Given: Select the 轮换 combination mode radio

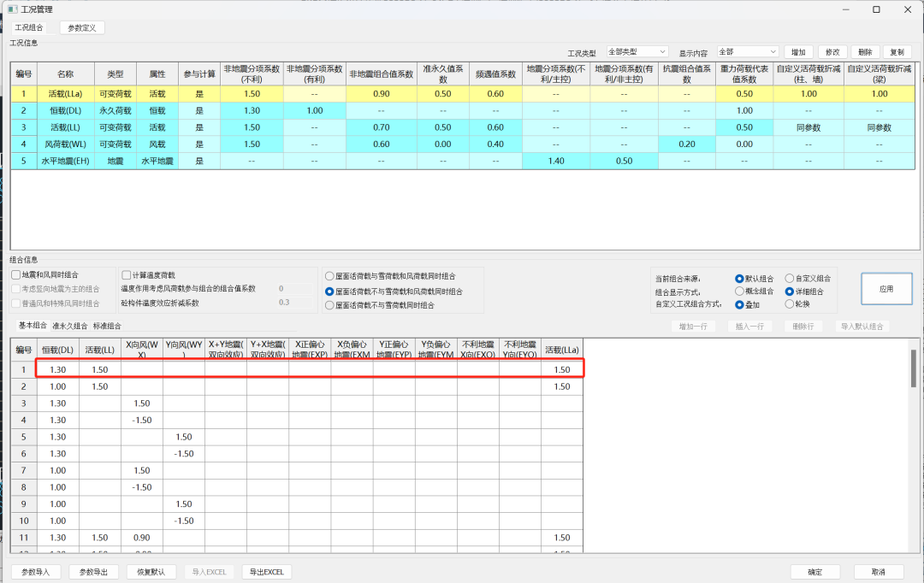Looking at the screenshot, I should pyautogui.click(x=791, y=303).
